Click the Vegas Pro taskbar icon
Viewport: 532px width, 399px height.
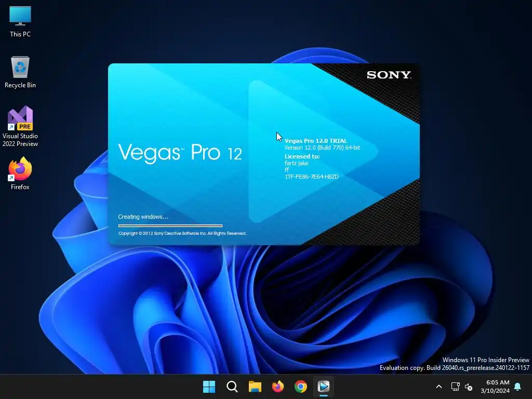(x=324, y=387)
